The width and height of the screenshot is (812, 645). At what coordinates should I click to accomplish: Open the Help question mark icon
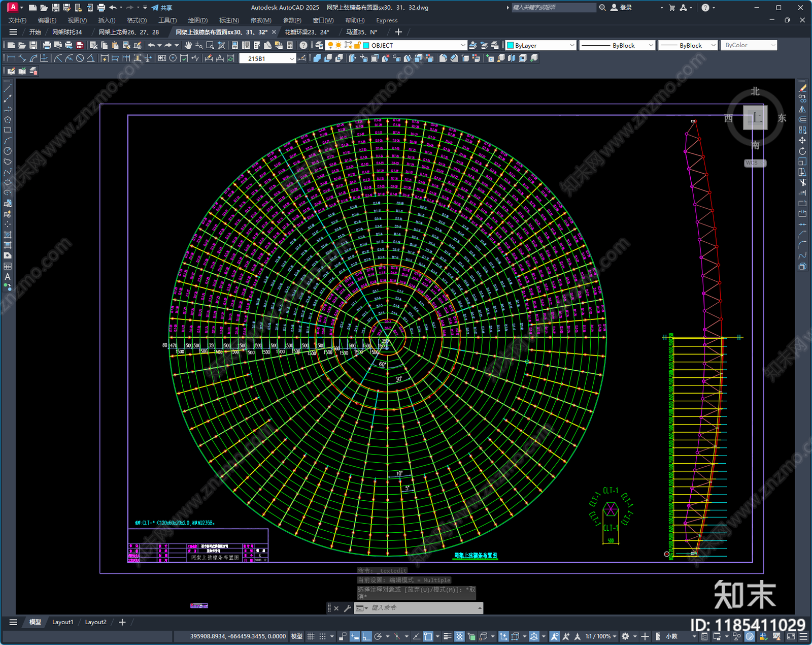pyautogui.click(x=303, y=45)
